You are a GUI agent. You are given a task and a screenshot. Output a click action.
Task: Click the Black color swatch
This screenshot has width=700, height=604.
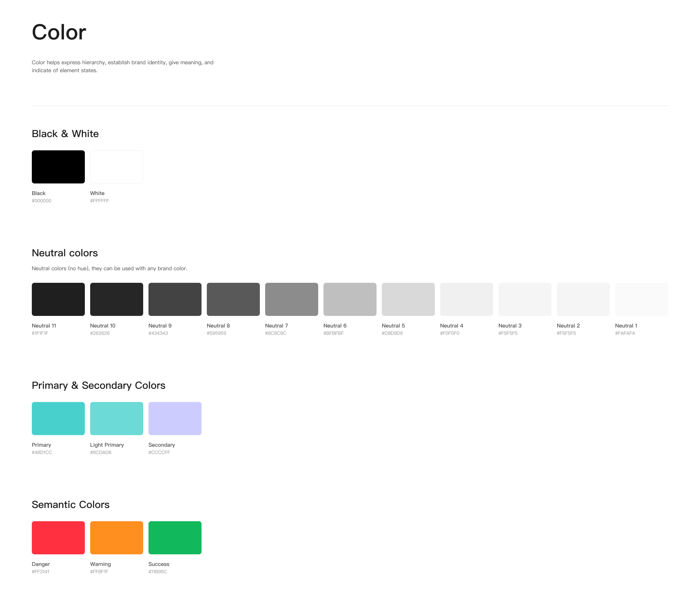pos(58,167)
